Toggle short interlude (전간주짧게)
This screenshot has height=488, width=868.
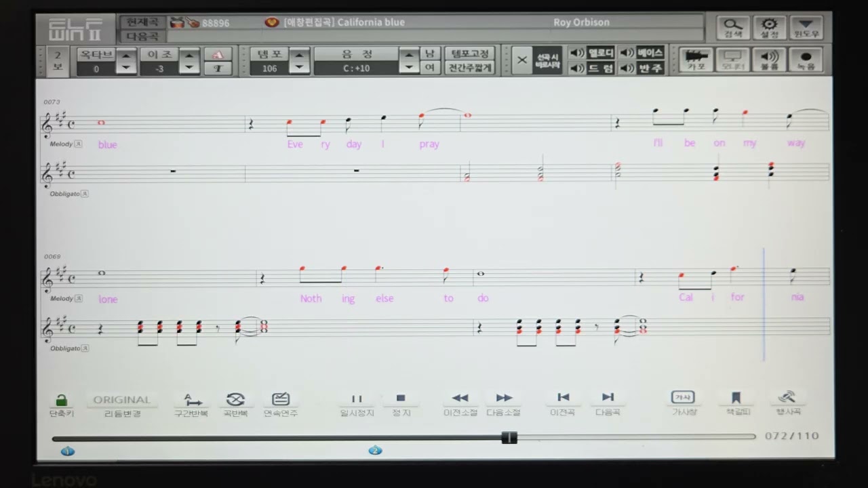point(469,68)
